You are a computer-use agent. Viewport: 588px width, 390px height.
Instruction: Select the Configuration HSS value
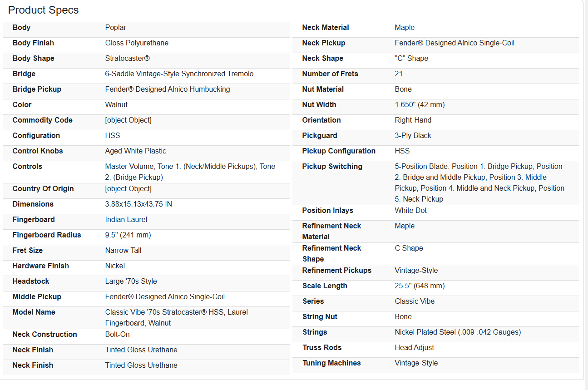(113, 136)
